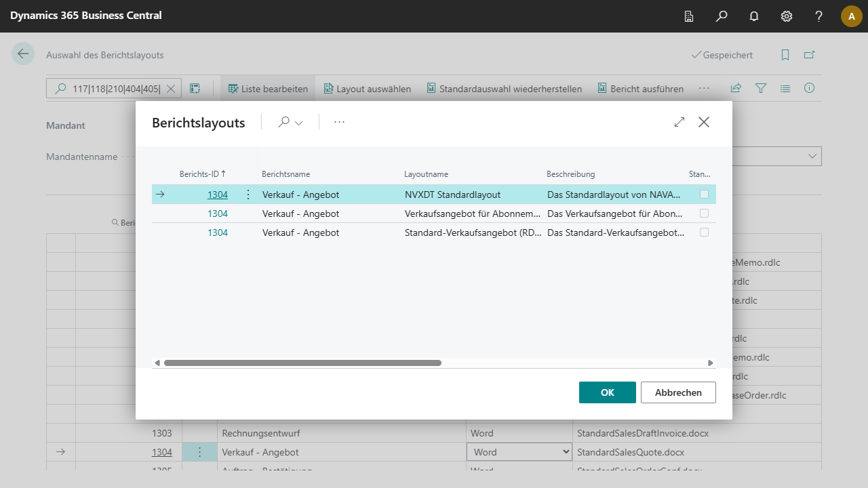The width and height of the screenshot is (868, 488).
Task: Open the settings gear menu
Action: 787,16
